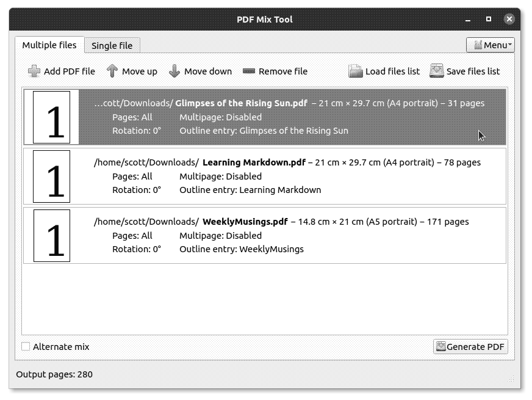Screen dimensions: 532x400
Task: Click the Move up arrow icon
Action: 112,71
